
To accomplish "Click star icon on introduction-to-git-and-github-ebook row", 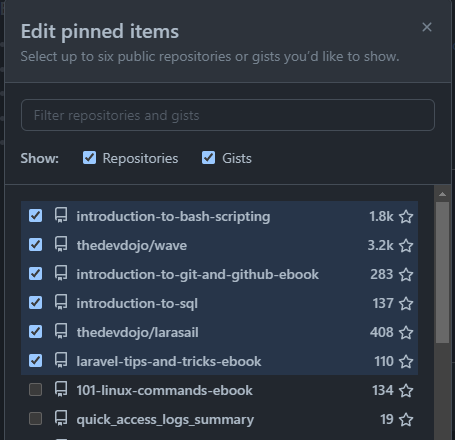I will coord(406,275).
